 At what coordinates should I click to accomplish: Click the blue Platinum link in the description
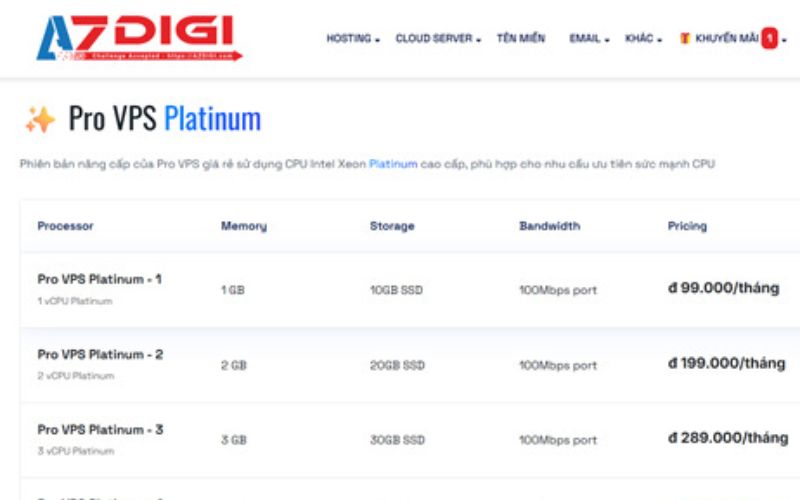(393, 164)
